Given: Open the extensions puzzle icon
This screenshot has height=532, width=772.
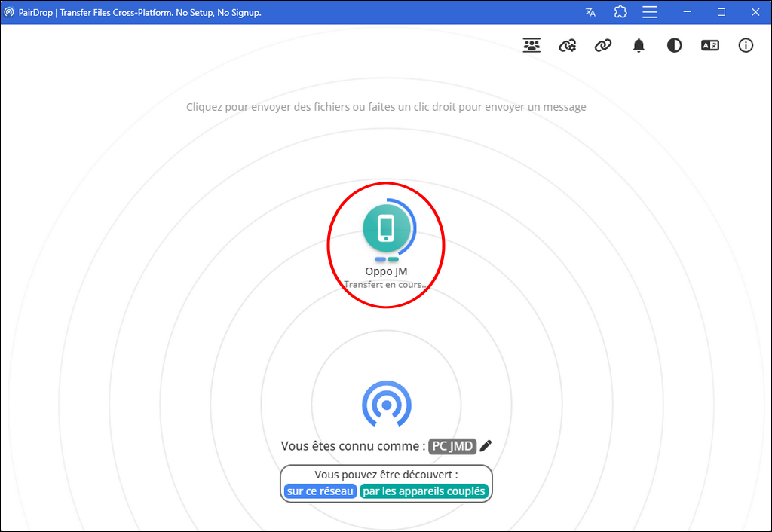Looking at the screenshot, I should point(620,12).
